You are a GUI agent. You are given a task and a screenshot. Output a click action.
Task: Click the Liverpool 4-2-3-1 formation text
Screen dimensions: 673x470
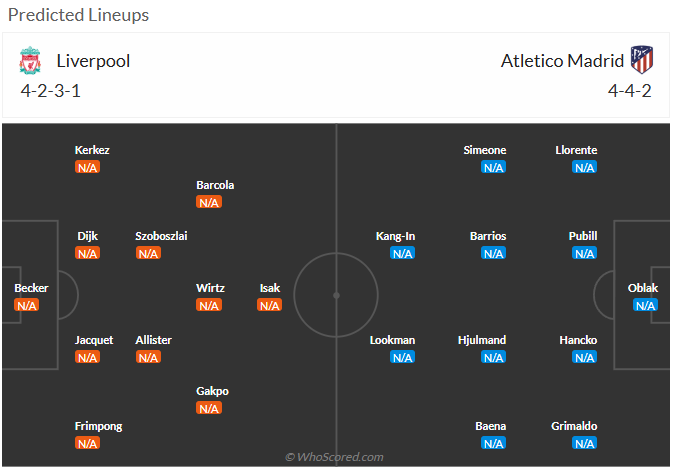tap(51, 91)
